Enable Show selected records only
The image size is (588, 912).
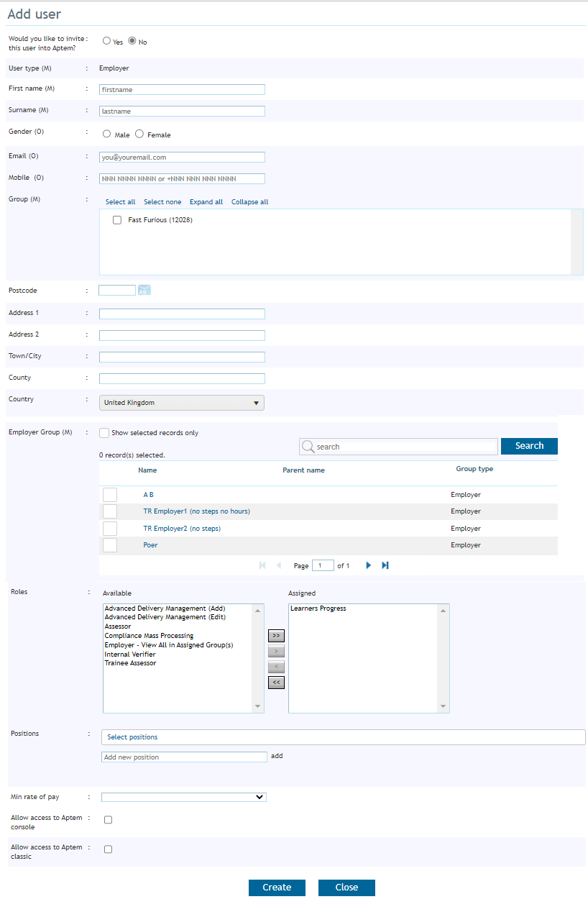(x=104, y=433)
